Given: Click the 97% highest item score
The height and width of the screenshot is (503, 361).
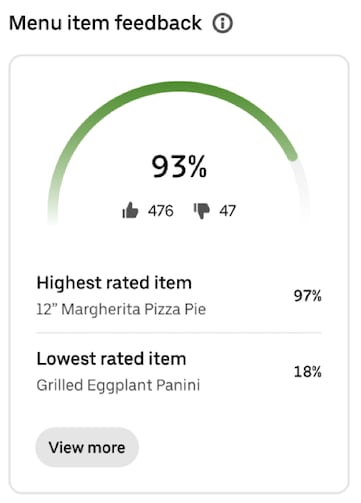Looking at the screenshot, I should coord(307,296).
